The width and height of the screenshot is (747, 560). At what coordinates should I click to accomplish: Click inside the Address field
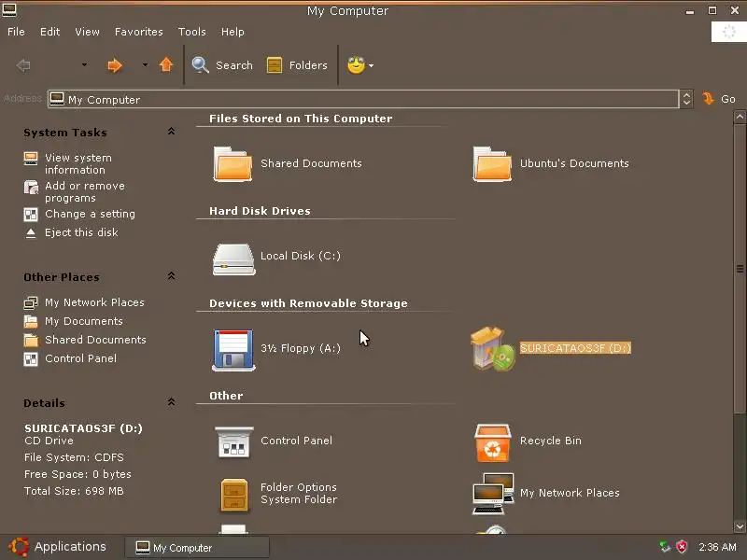point(363,99)
